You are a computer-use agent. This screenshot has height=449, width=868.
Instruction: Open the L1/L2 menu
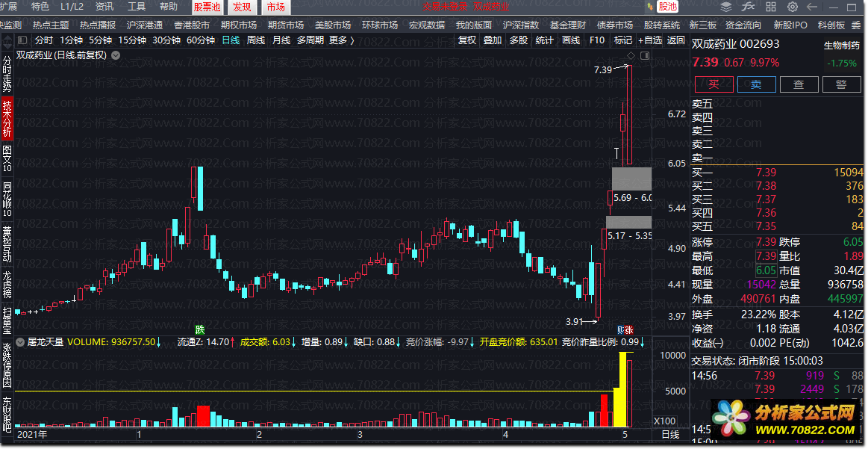72,7
